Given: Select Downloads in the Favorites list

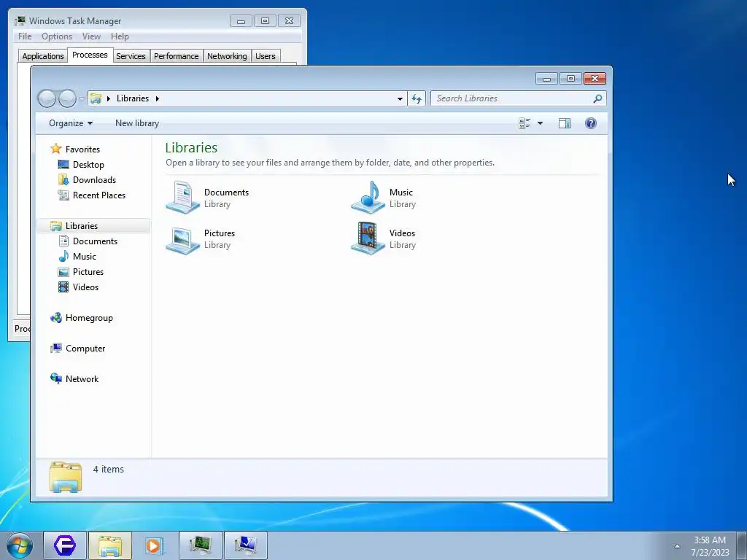Looking at the screenshot, I should pyautogui.click(x=94, y=180).
